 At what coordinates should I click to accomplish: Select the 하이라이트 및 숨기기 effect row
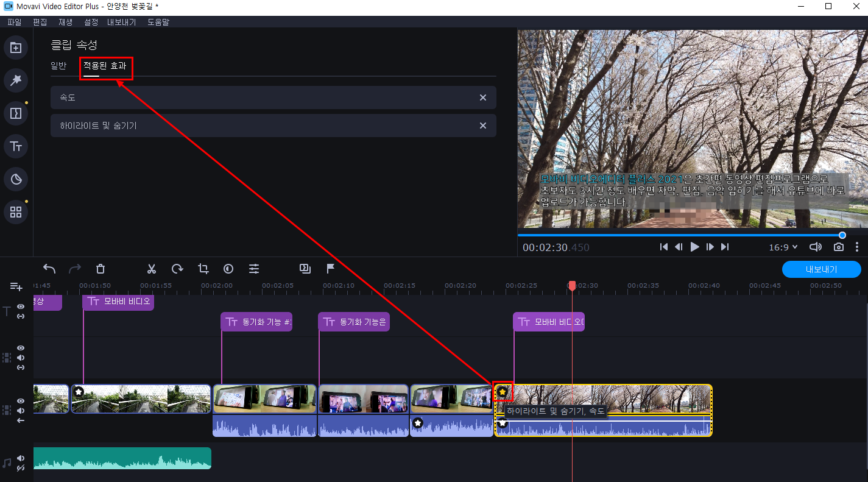pyautogui.click(x=273, y=126)
